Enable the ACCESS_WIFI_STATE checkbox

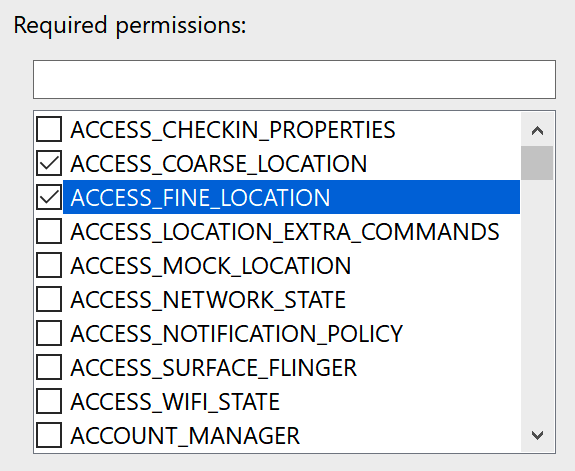click(49, 401)
